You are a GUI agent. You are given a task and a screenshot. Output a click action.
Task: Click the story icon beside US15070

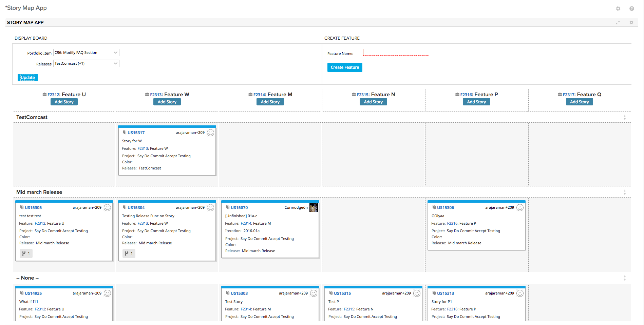pyautogui.click(x=228, y=207)
